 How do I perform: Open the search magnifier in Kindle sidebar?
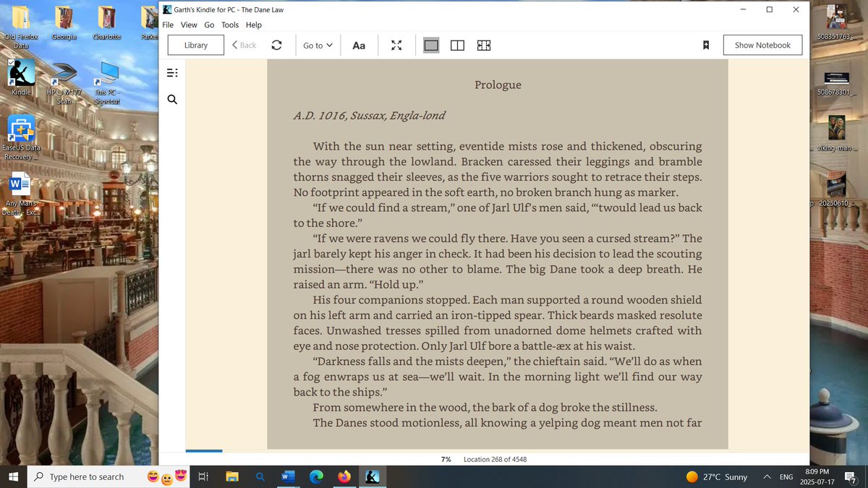(x=172, y=99)
